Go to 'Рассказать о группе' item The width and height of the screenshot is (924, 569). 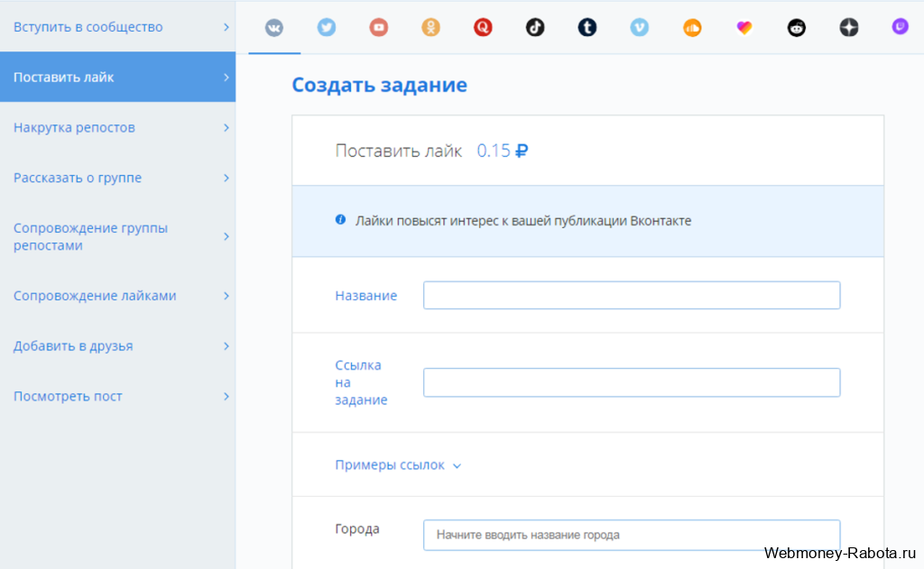pos(118,178)
